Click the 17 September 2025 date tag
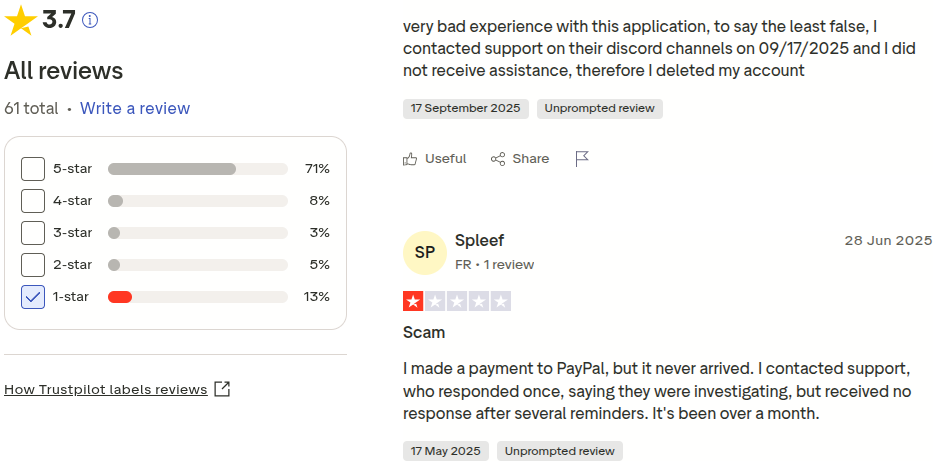This screenshot has width=938, height=461. pos(466,108)
